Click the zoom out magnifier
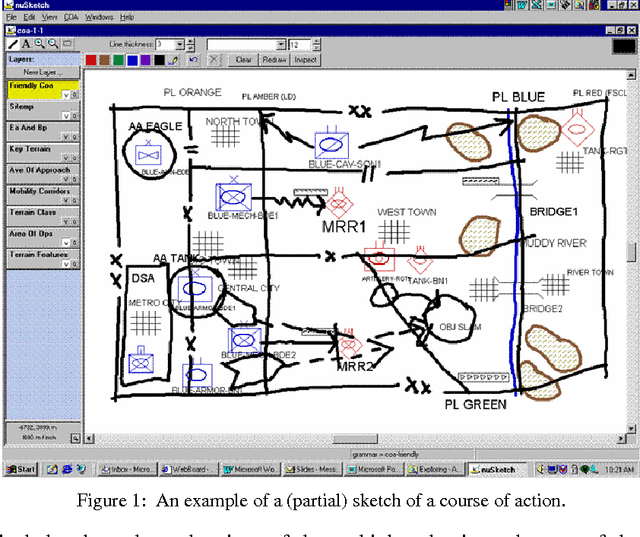This screenshot has width=640, height=537. click(53, 44)
